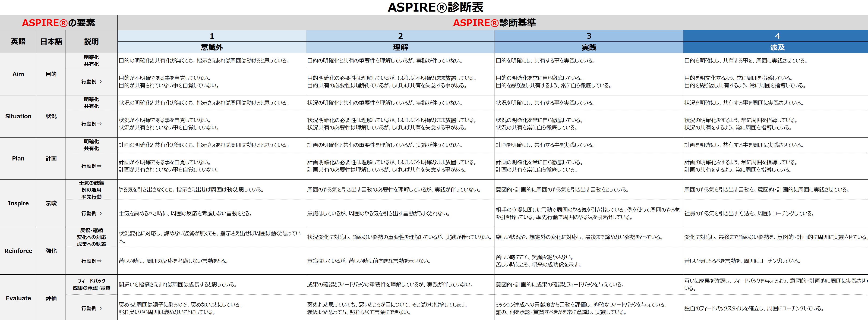Select the level "3" header cell
868x320 pixels.
pos(589,36)
